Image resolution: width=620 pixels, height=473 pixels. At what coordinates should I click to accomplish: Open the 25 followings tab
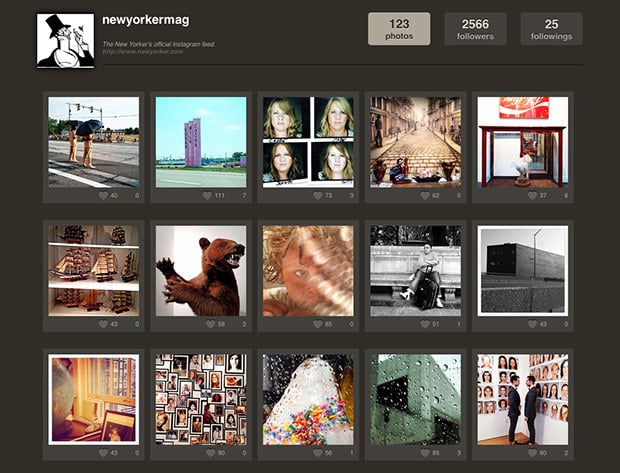point(551,29)
